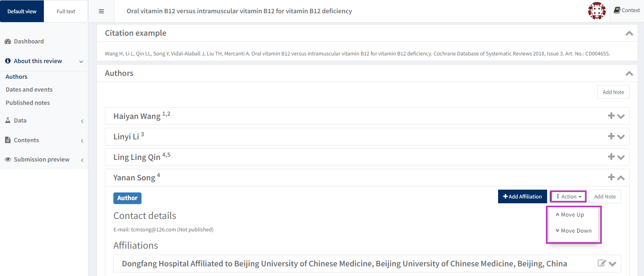Click Yanan Song's email address link
Image resolution: width=644 pixels, height=276 pixels.
[x=153, y=230]
